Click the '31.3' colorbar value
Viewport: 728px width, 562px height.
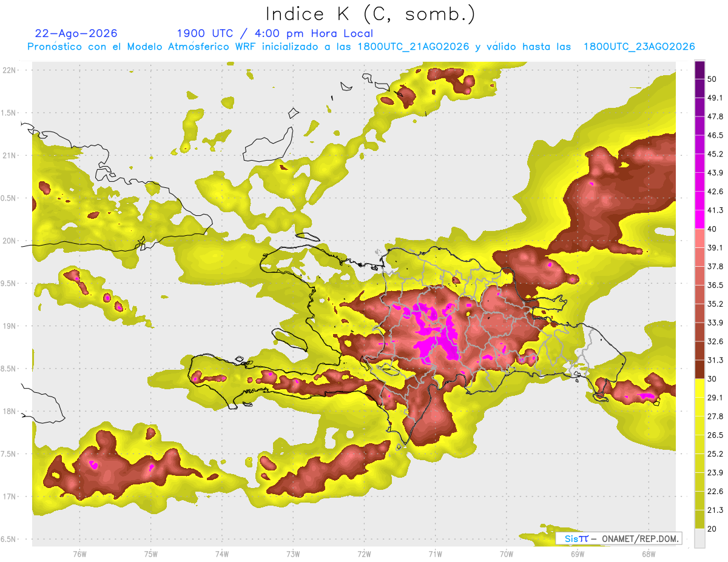715,360
